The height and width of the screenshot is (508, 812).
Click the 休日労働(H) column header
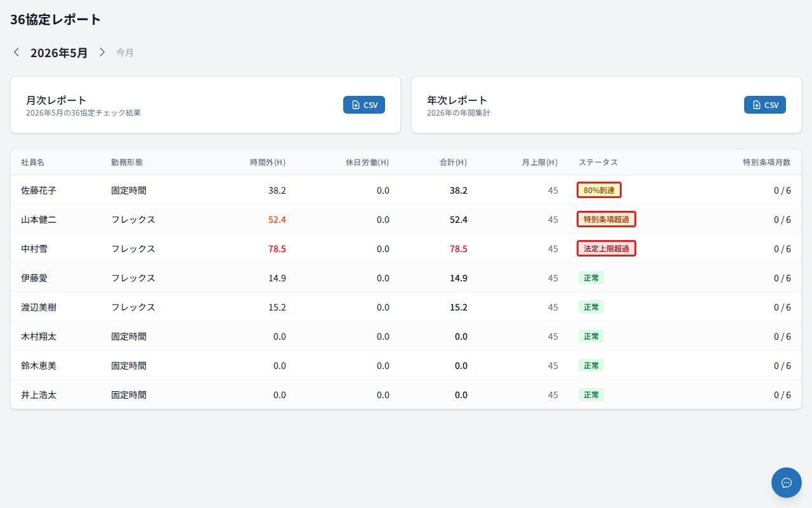point(367,163)
